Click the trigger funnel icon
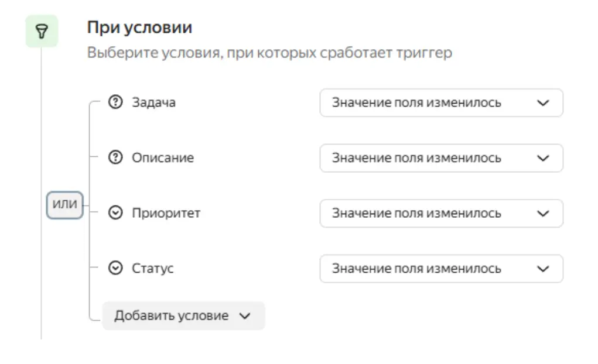 [40, 29]
